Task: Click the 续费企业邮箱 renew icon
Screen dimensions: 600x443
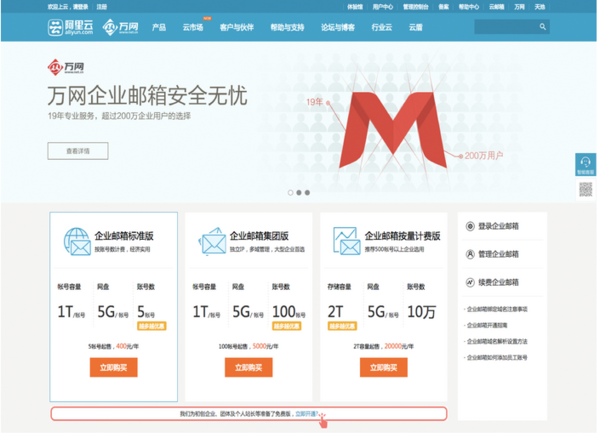Action: (470, 283)
